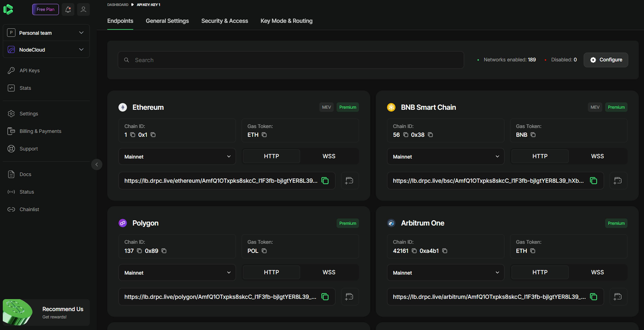Viewport: 644px width, 330px height.
Task: Open the user profile icon
Action: point(83,10)
